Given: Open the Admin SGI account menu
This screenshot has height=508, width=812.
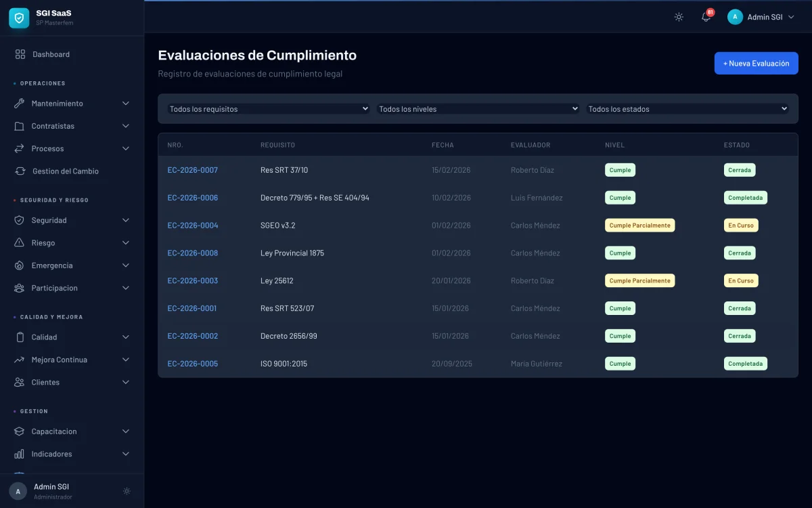Looking at the screenshot, I should click(x=761, y=17).
